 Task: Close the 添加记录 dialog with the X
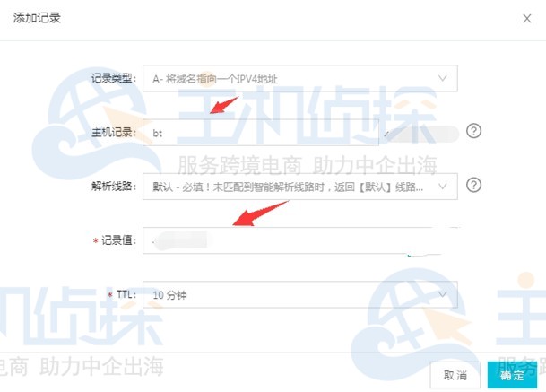(x=527, y=19)
